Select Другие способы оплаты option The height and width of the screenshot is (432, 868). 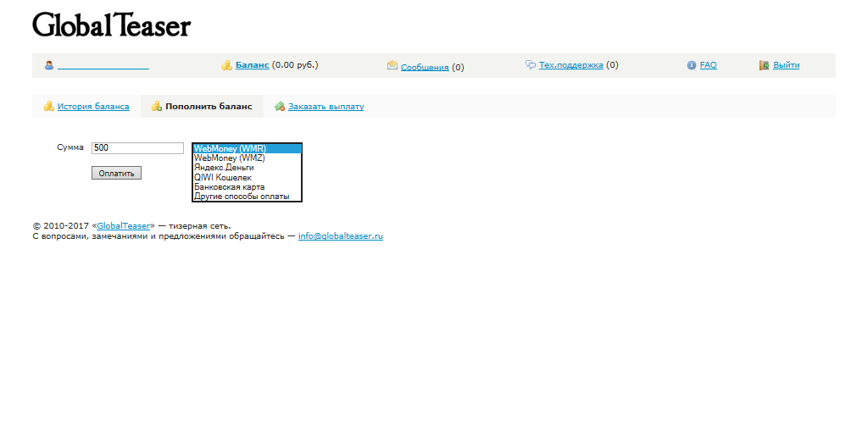click(x=247, y=197)
